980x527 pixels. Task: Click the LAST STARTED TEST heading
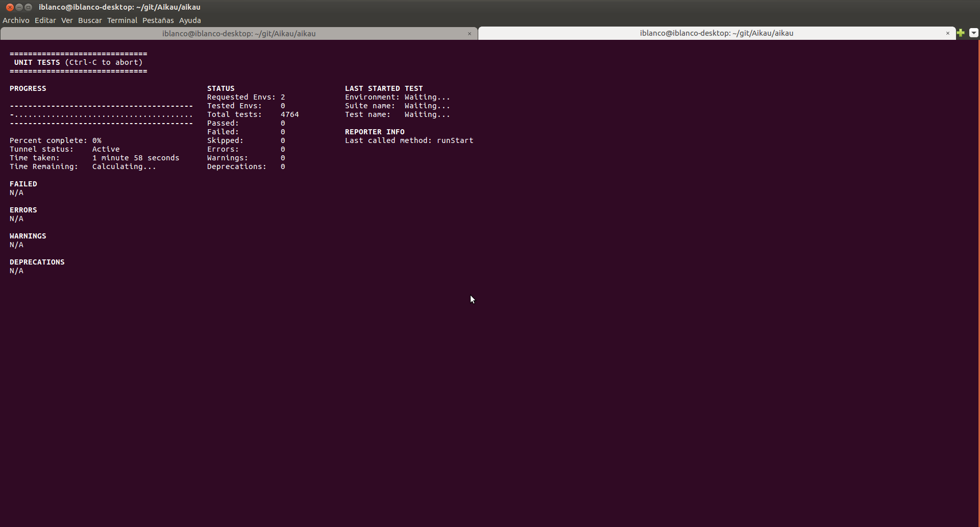click(384, 88)
